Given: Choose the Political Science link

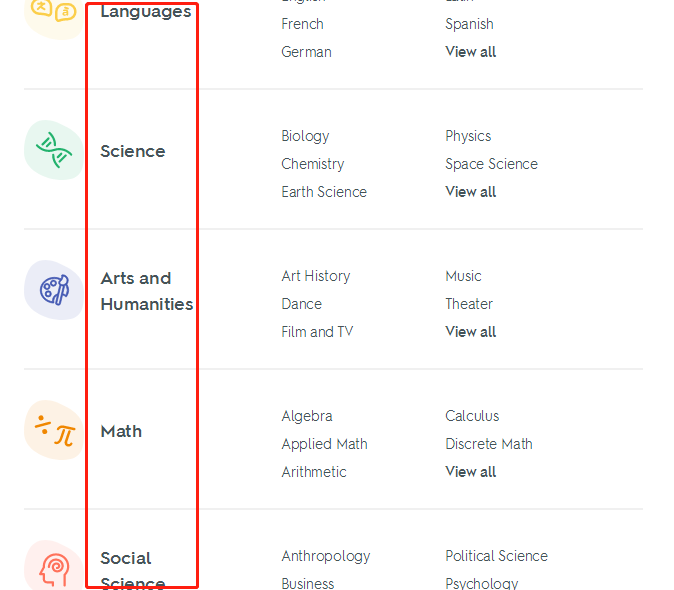Looking at the screenshot, I should tap(496, 556).
